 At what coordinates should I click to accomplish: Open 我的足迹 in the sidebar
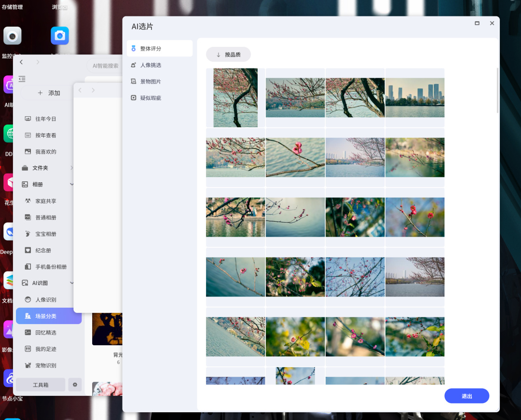pos(49,349)
